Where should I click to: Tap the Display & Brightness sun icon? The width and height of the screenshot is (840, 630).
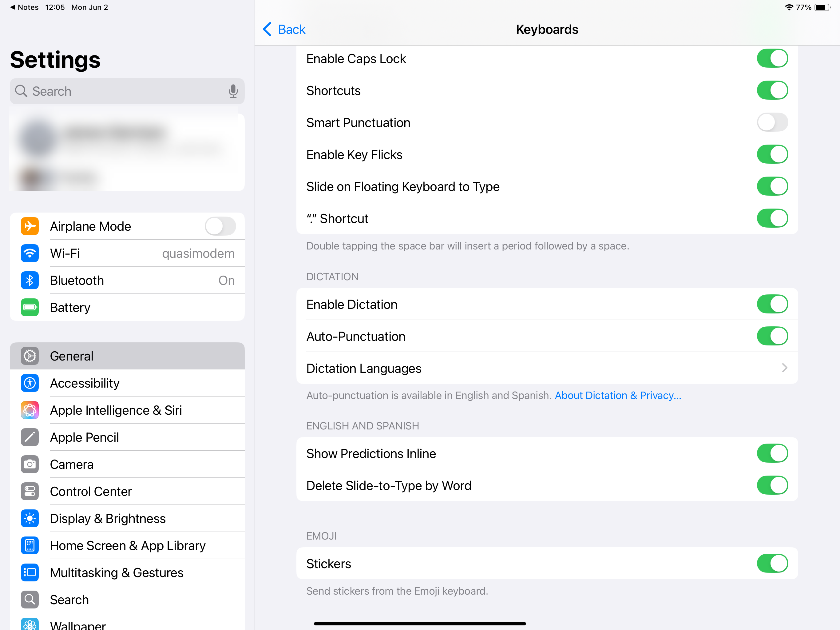coord(30,518)
